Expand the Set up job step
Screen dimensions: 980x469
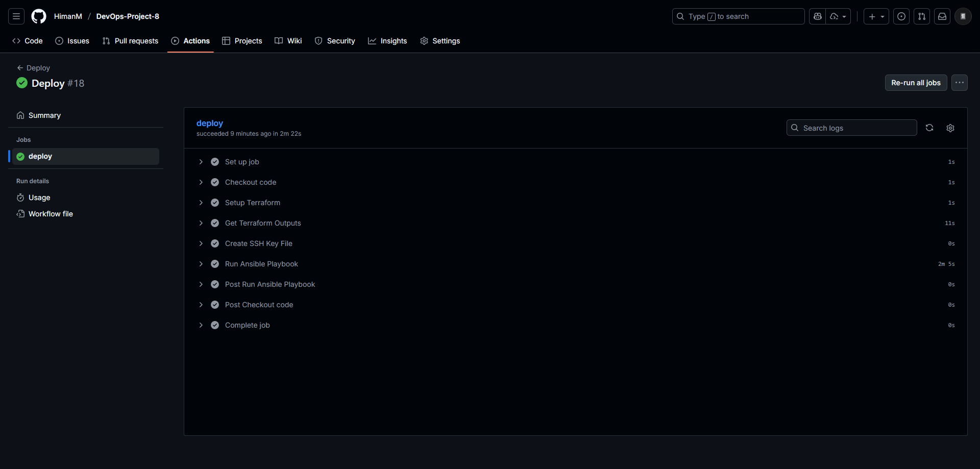click(242, 162)
